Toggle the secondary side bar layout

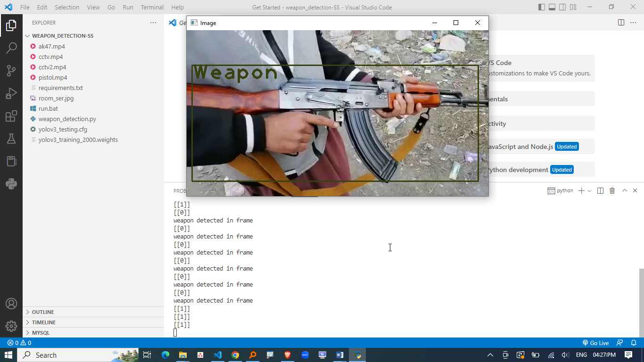562,8
